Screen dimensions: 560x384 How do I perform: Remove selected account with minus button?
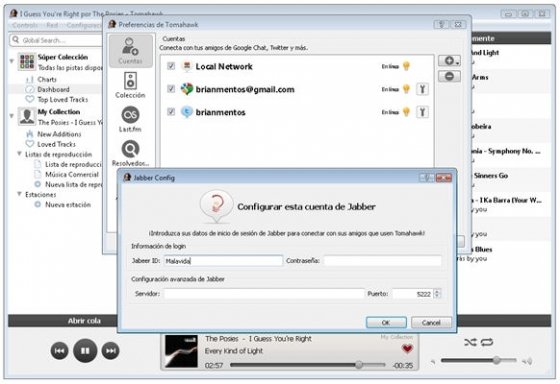coord(449,76)
